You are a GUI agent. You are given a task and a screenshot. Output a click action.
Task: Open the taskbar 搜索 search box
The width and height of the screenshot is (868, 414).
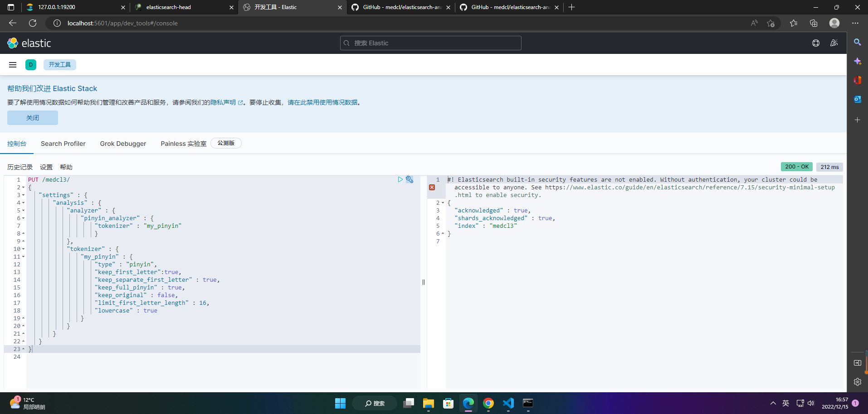tap(375, 403)
